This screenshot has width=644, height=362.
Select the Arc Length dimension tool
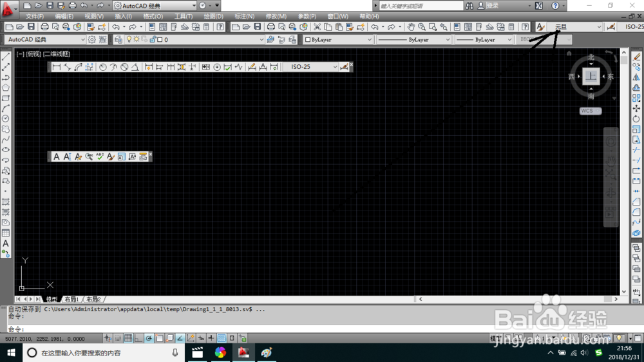click(x=78, y=67)
